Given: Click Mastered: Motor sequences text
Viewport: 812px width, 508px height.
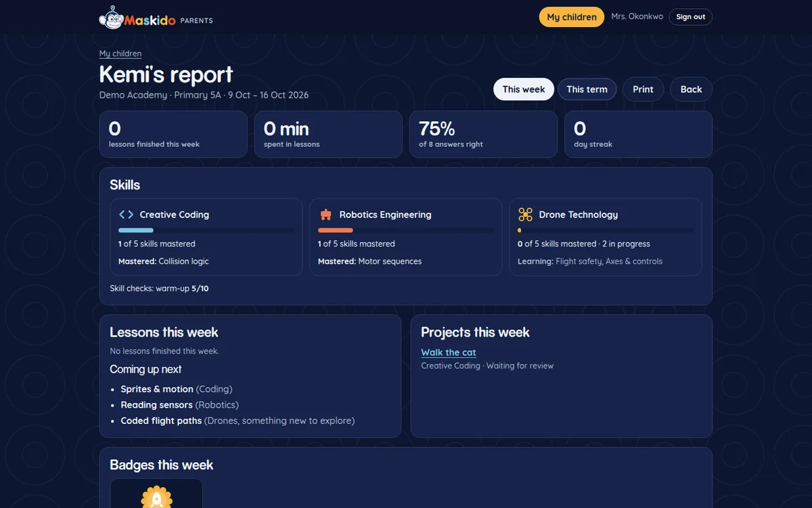Looking at the screenshot, I should (369, 261).
